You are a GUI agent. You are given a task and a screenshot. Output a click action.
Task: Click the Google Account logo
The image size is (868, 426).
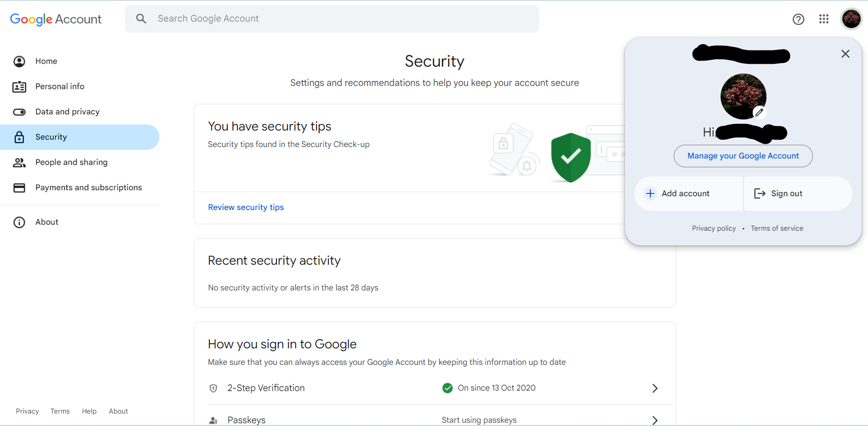click(x=56, y=19)
